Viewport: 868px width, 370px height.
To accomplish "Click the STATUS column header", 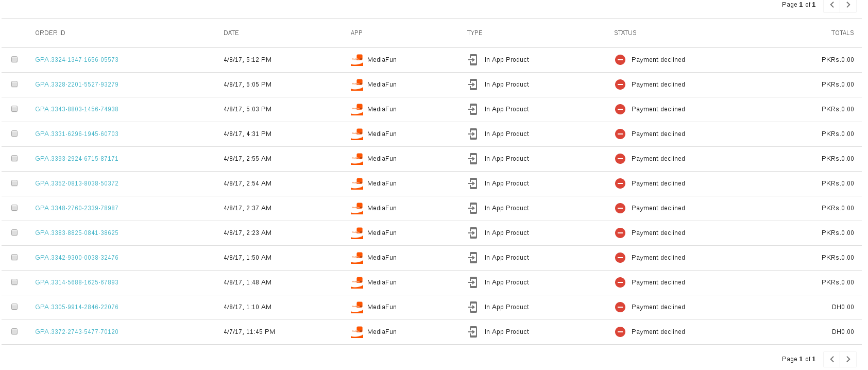I will (625, 33).
